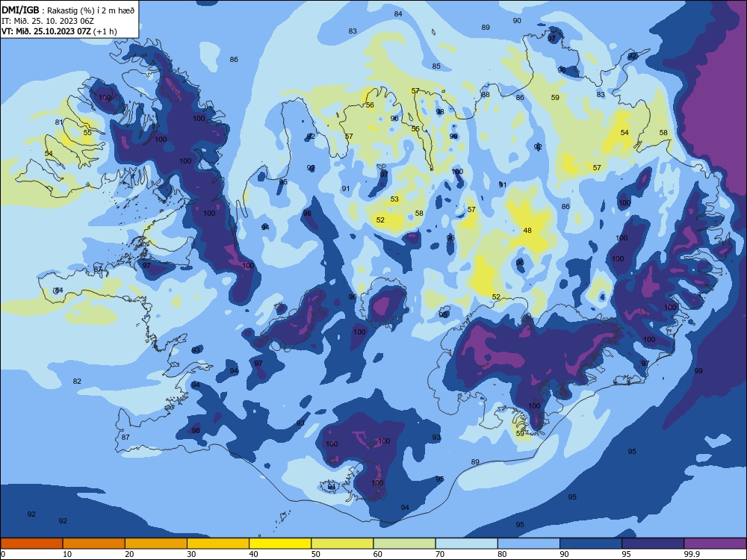Select the humidity value 88 on the map

(486, 95)
